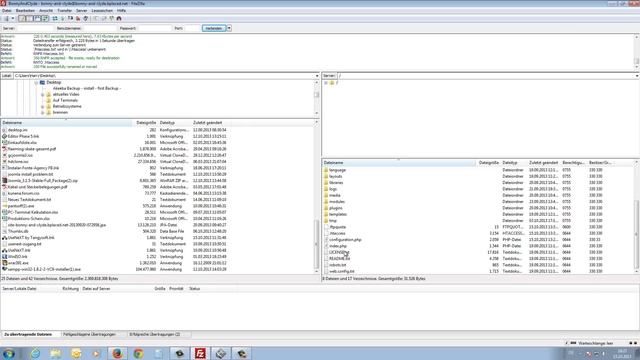Open the Server menu

tap(82, 11)
